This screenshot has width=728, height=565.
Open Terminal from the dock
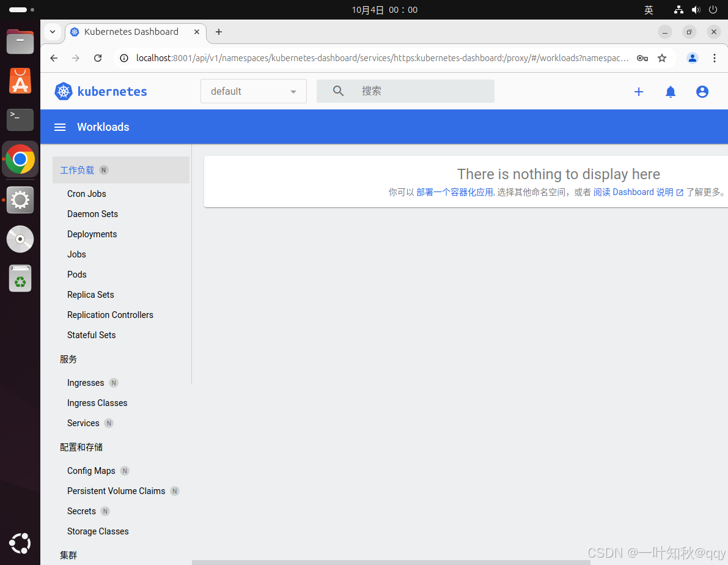point(20,120)
